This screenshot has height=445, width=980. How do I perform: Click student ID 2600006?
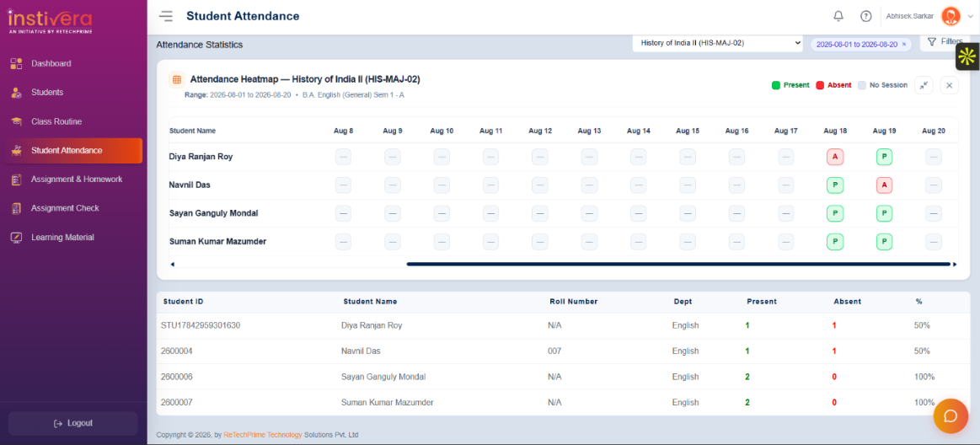pos(176,377)
